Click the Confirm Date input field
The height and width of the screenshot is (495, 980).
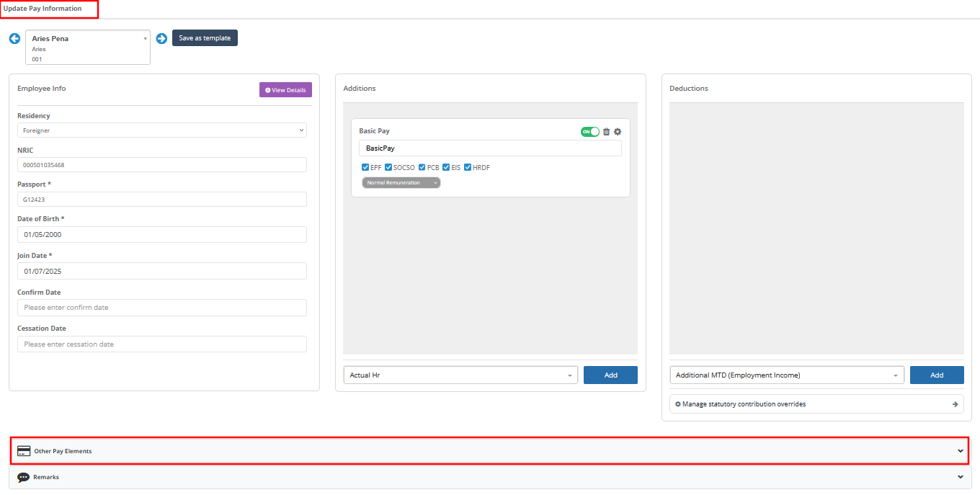point(162,308)
